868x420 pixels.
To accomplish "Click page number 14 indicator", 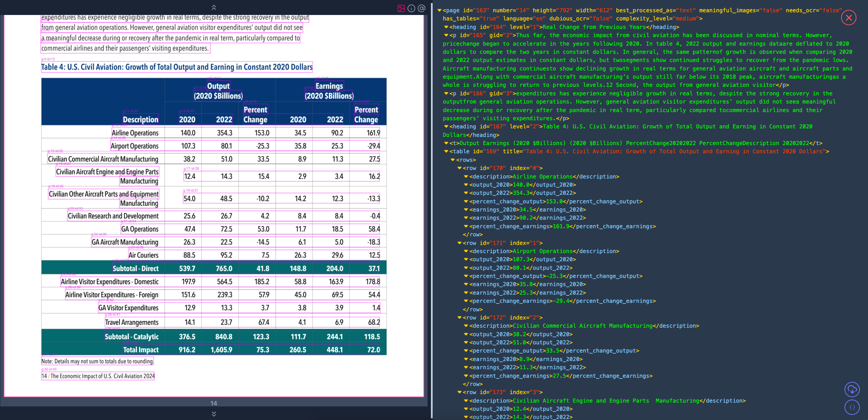I will (x=214, y=403).
